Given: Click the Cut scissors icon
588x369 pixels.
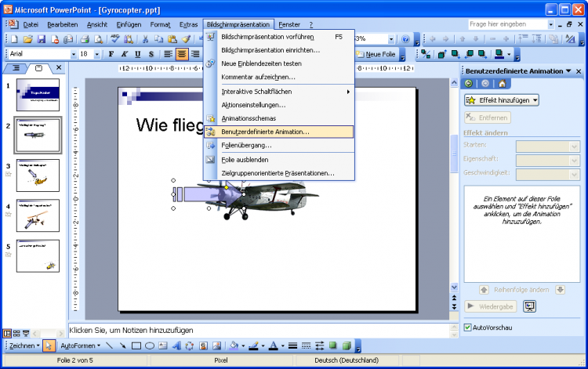Looking at the screenshot, I should pos(145,39).
